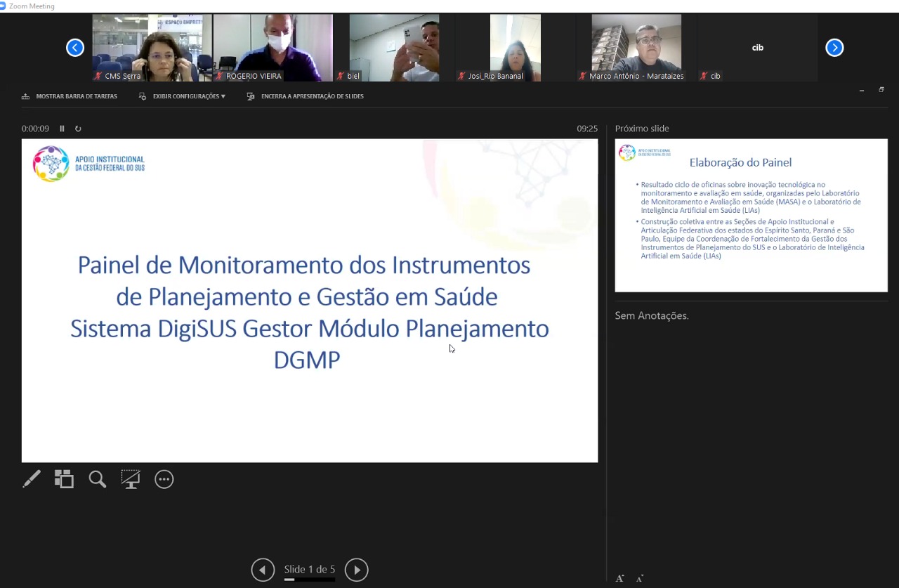Image resolution: width=899 pixels, height=588 pixels.
Task: Decrease notes text size
Action: coord(640,579)
